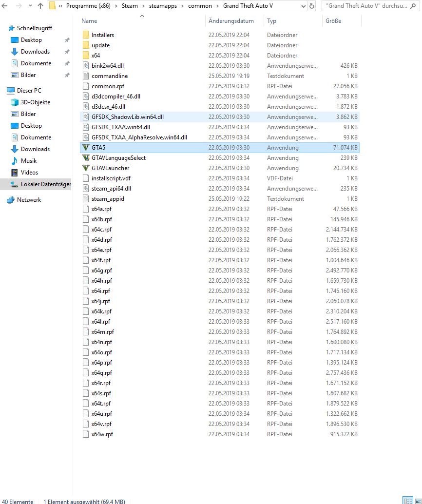Click the x64 folder icon
Screen dimensions: 422x504
point(85,55)
